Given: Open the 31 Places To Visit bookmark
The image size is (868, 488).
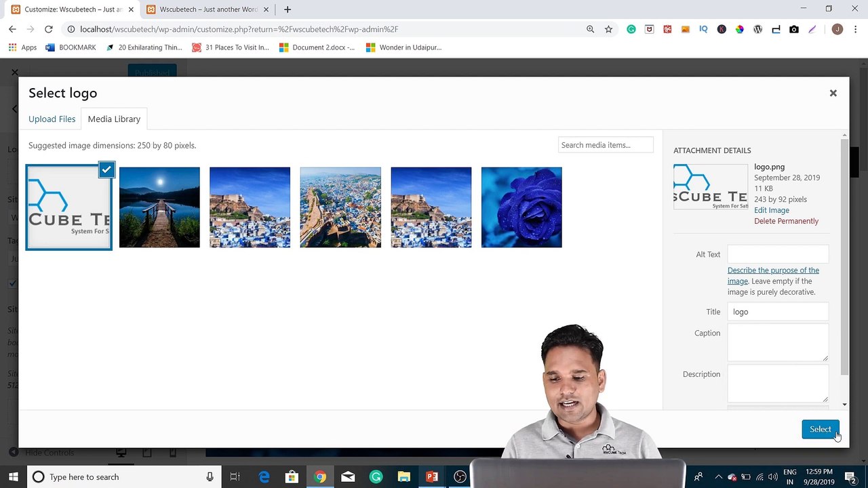Looking at the screenshot, I should pyautogui.click(x=231, y=47).
